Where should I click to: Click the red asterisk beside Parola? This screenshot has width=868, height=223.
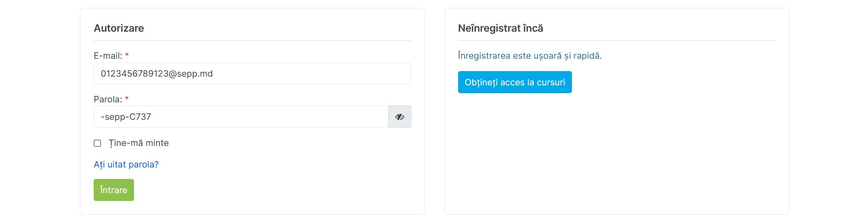[x=127, y=99]
